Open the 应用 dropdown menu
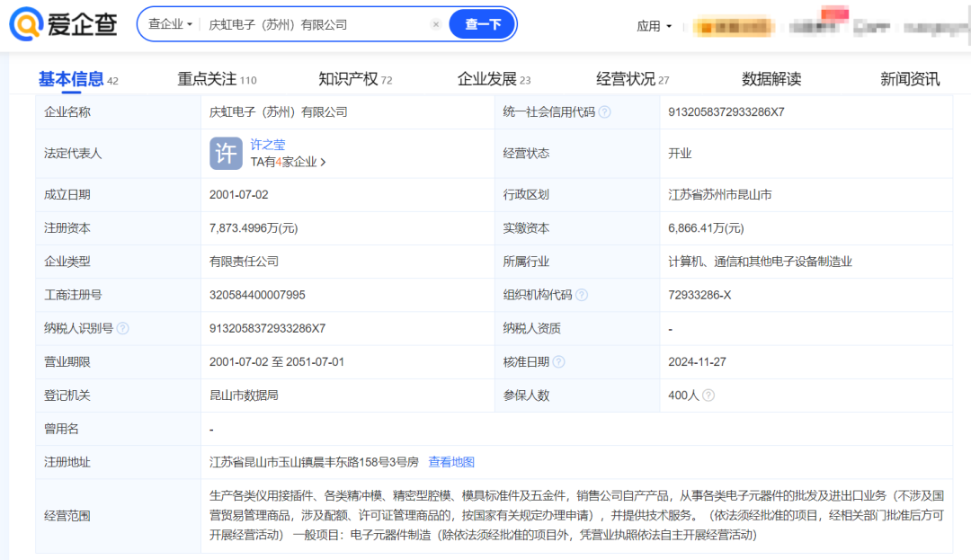The image size is (971, 560). [654, 27]
